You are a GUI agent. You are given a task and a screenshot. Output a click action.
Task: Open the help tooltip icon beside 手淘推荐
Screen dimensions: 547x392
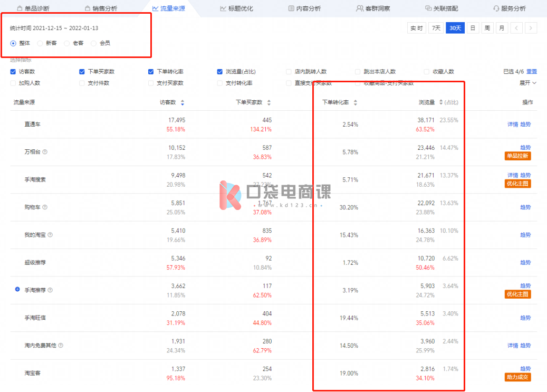pos(50,290)
